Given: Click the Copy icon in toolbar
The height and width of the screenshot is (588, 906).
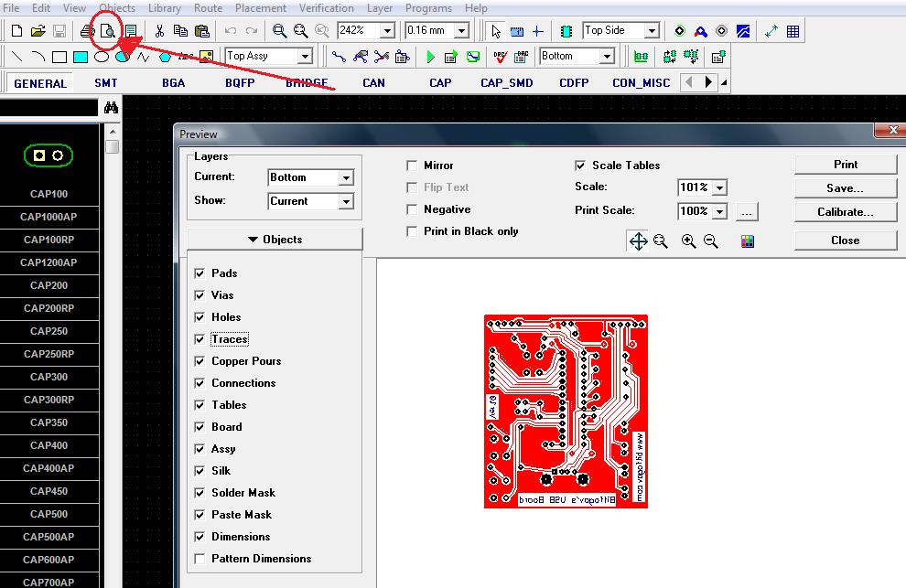Looking at the screenshot, I should 180,31.
